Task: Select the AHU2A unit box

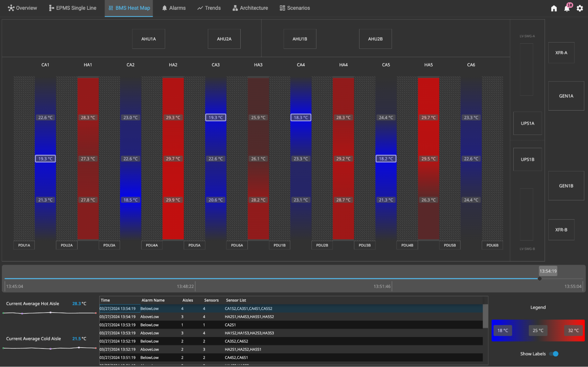Action: click(x=224, y=39)
